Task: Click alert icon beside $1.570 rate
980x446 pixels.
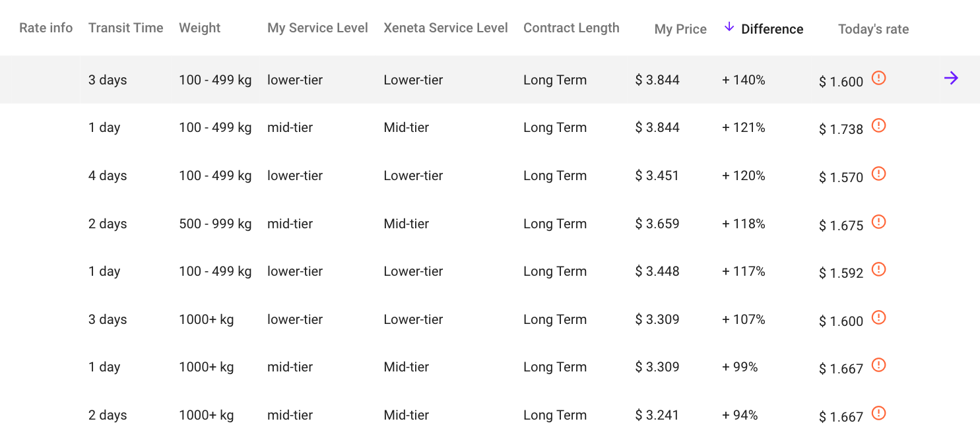Action: (x=878, y=174)
